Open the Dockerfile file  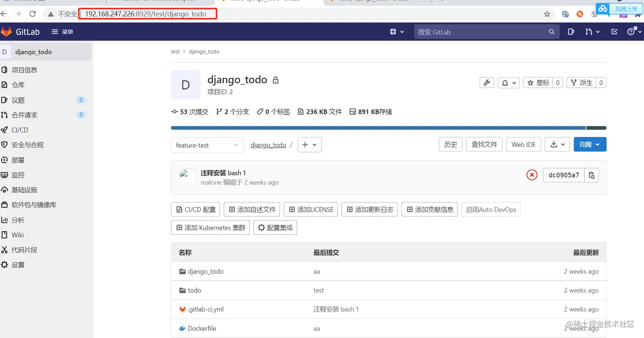tap(202, 329)
